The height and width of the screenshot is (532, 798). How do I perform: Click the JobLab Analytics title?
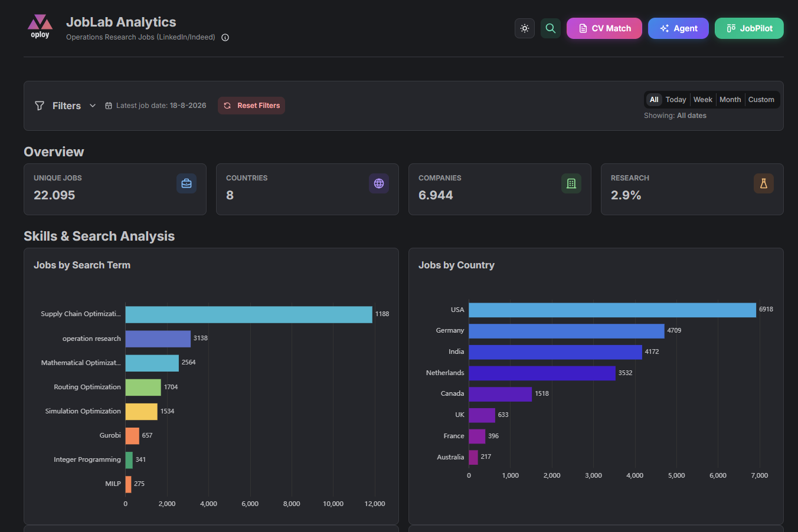(x=121, y=22)
